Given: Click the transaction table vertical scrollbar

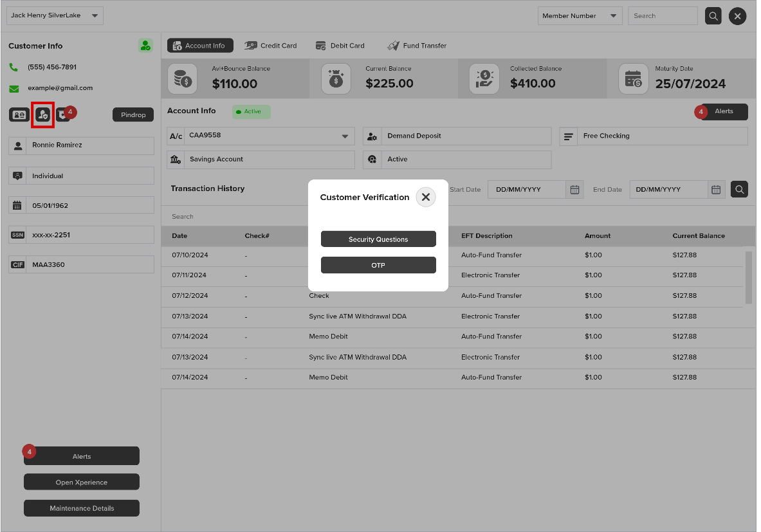Looking at the screenshot, I should pos(748,278).
